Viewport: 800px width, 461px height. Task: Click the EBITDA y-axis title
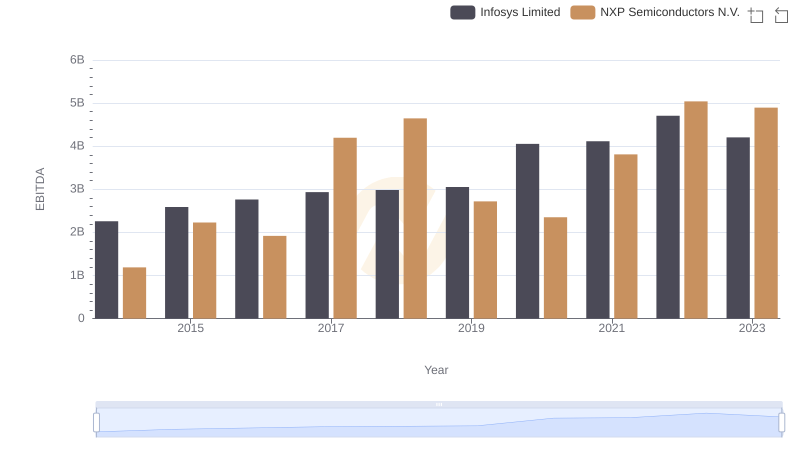[40, 189]
